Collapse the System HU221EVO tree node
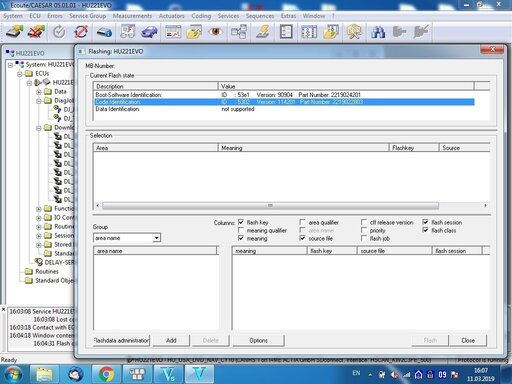The height and width of the screenshot is (384, 512). pos(10,65)
